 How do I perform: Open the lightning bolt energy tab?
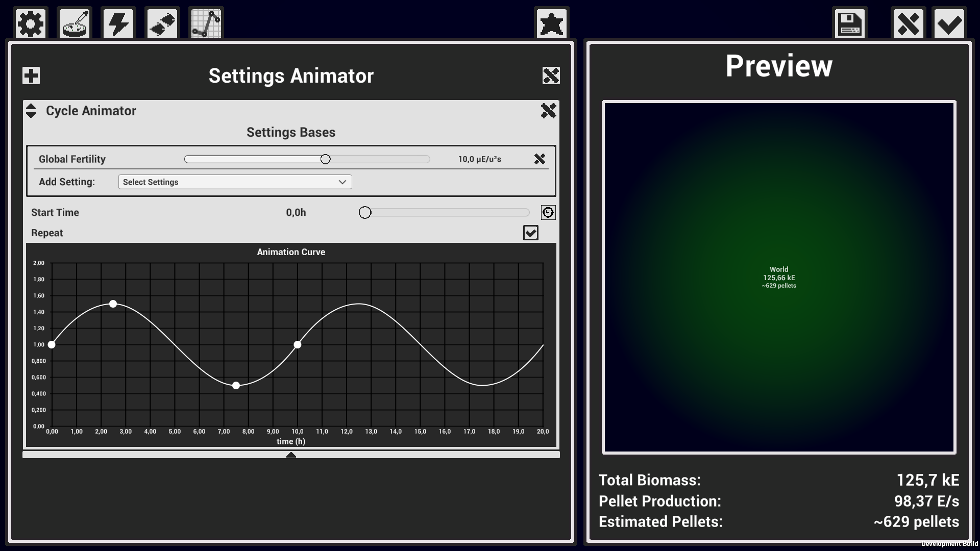pos(118,23)
